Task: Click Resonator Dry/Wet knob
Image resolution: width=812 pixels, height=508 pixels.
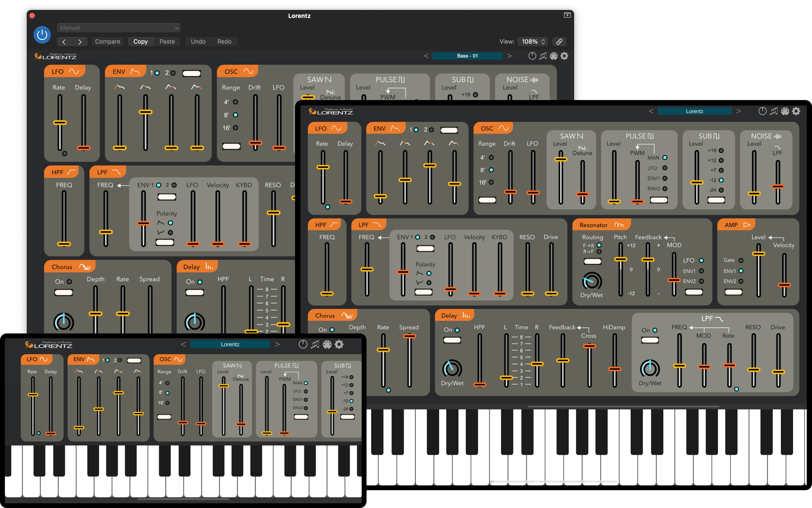Action: coord(592,281)
